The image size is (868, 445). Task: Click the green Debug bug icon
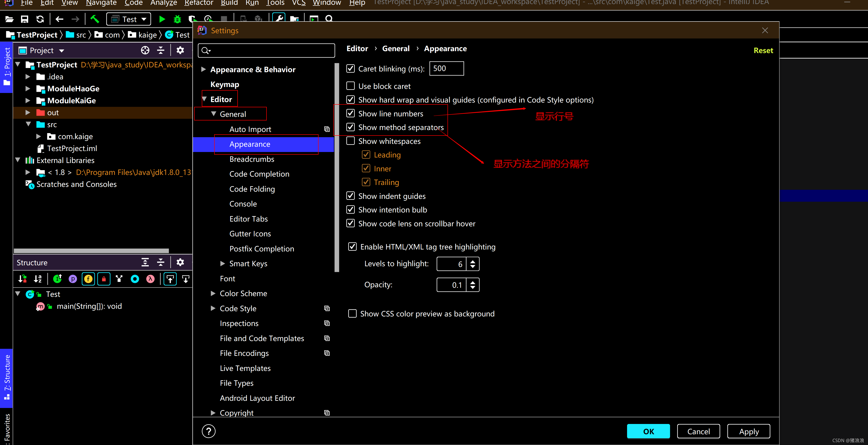(x=177, y=19)
